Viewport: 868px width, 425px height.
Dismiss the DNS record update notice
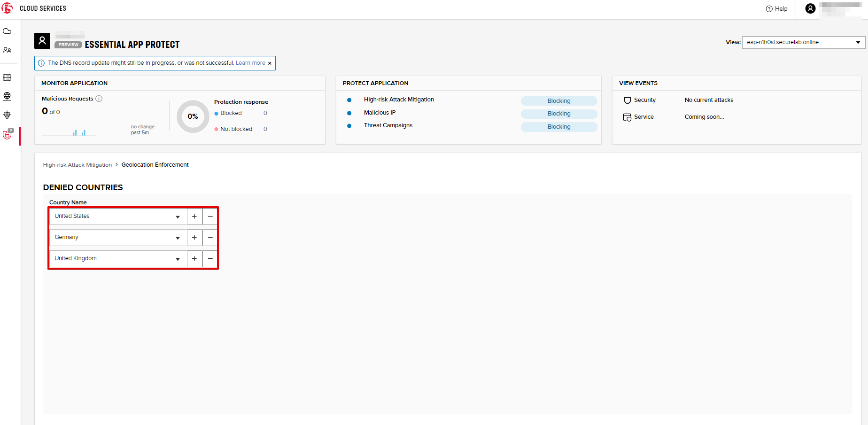coord(270,63)
